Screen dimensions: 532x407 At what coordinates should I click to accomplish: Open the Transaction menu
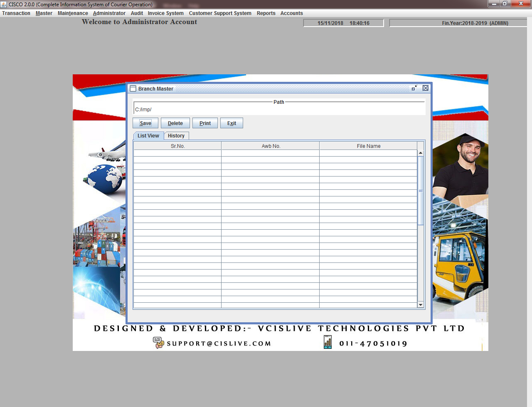16,13
